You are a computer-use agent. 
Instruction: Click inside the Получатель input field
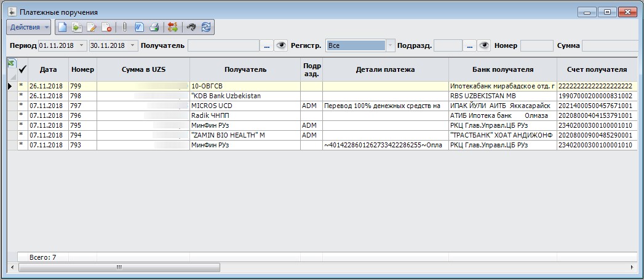coord(223,45)
